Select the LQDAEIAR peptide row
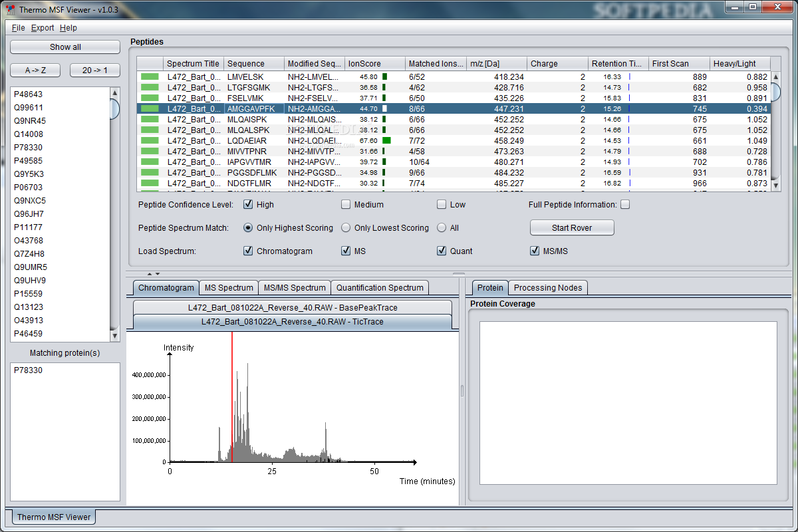Viewport: 798px width, 532px height. click(454, 140)
